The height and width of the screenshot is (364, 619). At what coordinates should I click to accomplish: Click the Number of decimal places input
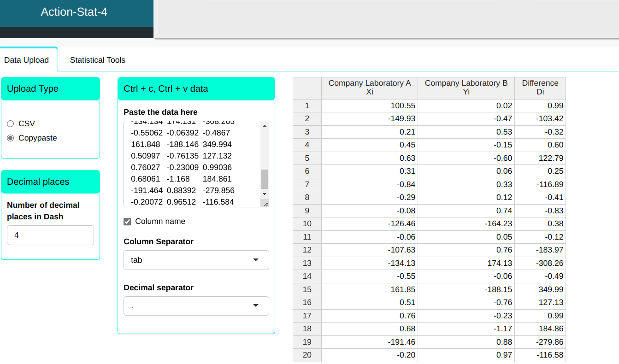coord(50,235)
